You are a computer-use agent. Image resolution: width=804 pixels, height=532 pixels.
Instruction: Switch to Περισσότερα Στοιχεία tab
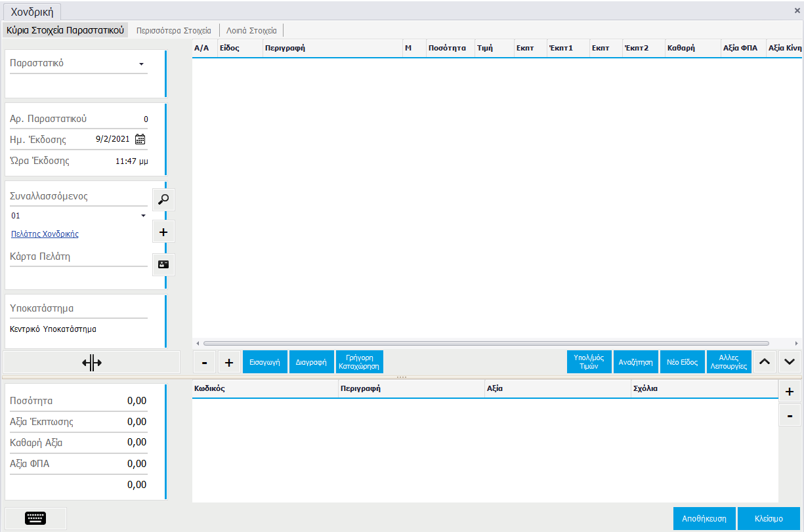point(173,30)
